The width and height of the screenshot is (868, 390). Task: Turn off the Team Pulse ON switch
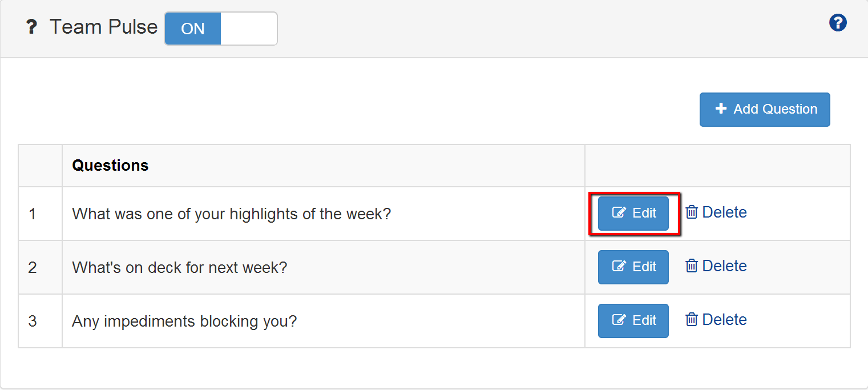pyautogui.click(x=193, y=29)
